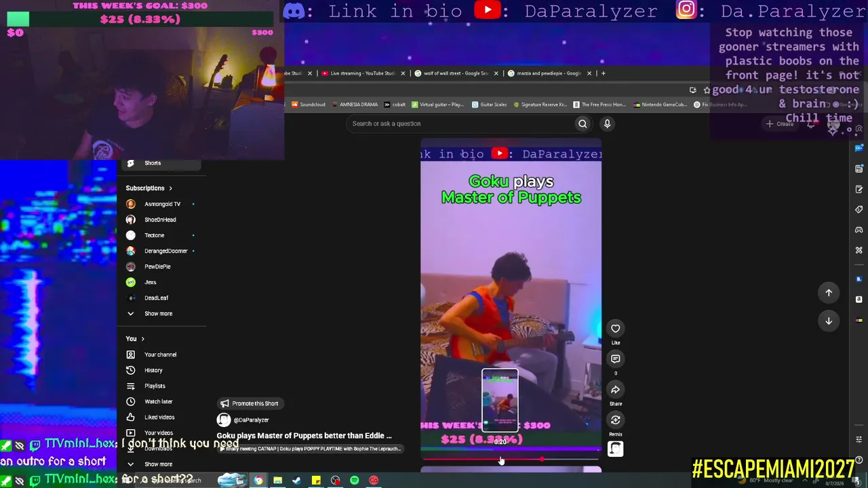Open the Nintendo GameCube bookmark
This screenshot has height=488, width=868.
point(660,104)
